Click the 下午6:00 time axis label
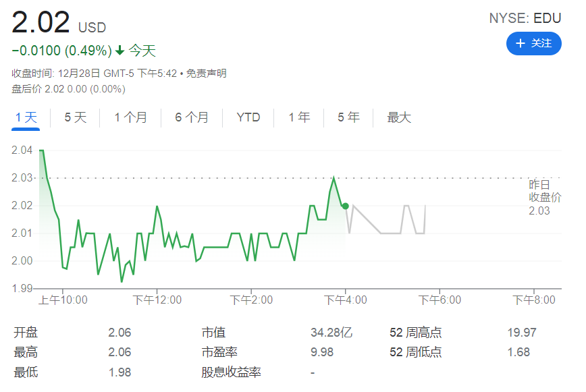The width and height of the screenshot is (586, 392). pos(439,300)
